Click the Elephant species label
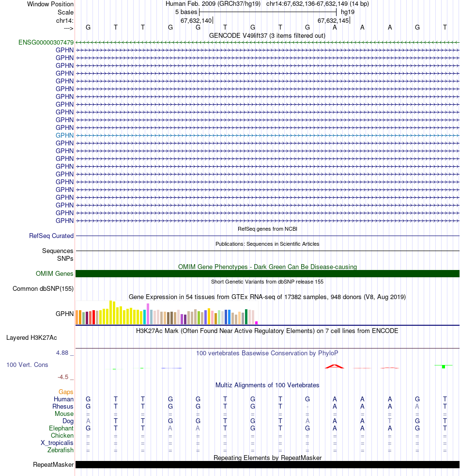This screenshot has width=460, height=476. point(61,428)
